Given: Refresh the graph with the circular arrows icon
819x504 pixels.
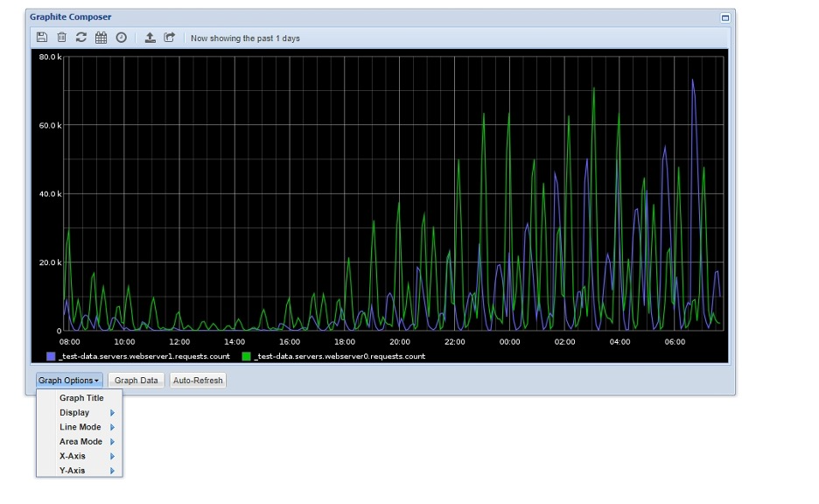Looking at the screenshot, I should click(81, 38).
